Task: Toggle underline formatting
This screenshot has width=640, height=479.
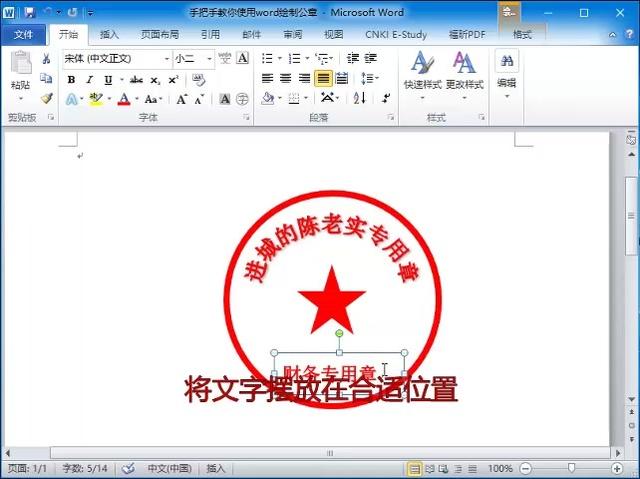Action: [108, 80]
